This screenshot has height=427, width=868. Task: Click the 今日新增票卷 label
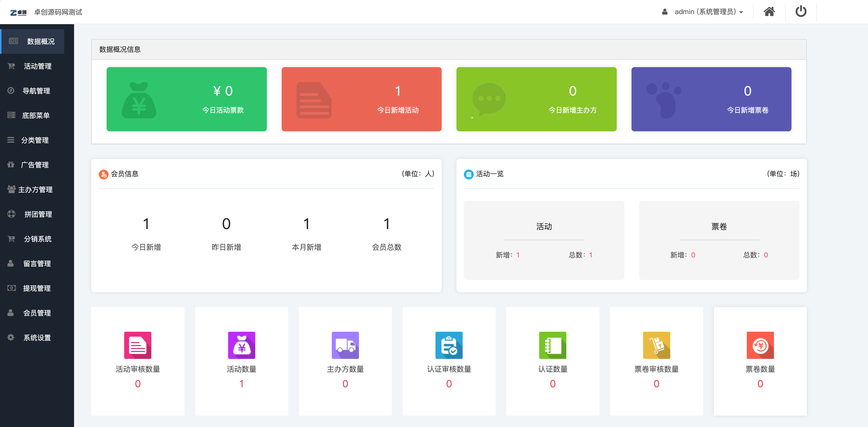tap(747, 110)
